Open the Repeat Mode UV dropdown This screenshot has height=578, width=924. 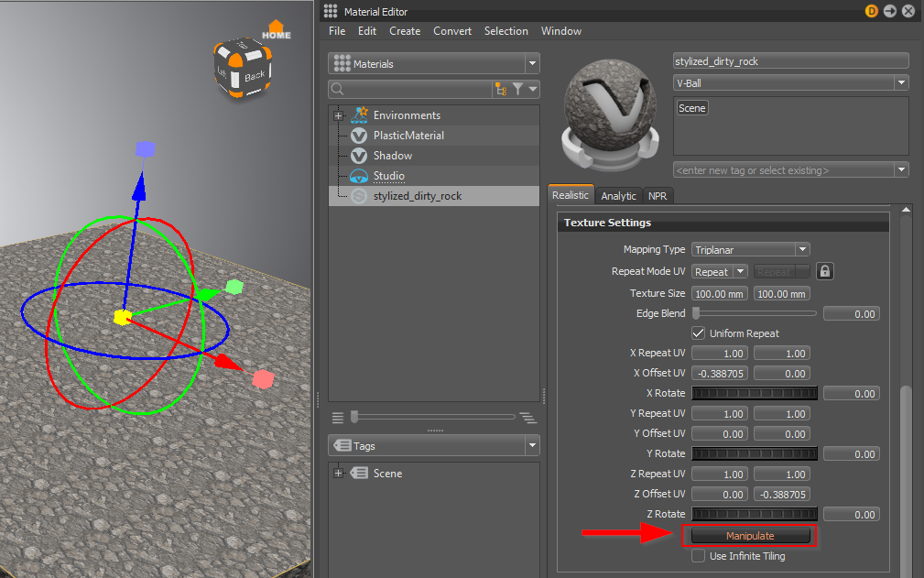pos(720,271)
